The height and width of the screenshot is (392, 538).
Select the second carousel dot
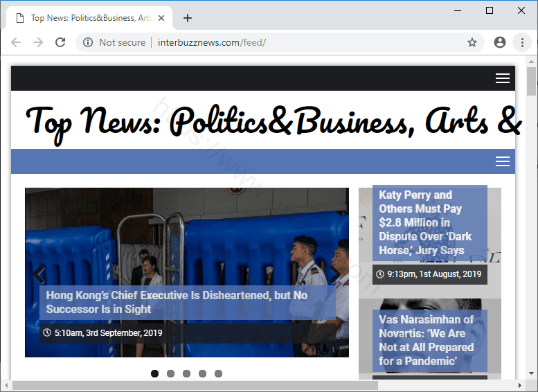pos(170,373)
